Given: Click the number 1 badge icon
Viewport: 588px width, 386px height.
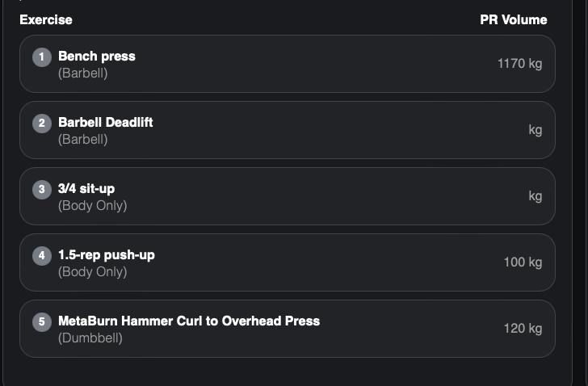Looking at the screenshot, I should [x=42, y=57].
